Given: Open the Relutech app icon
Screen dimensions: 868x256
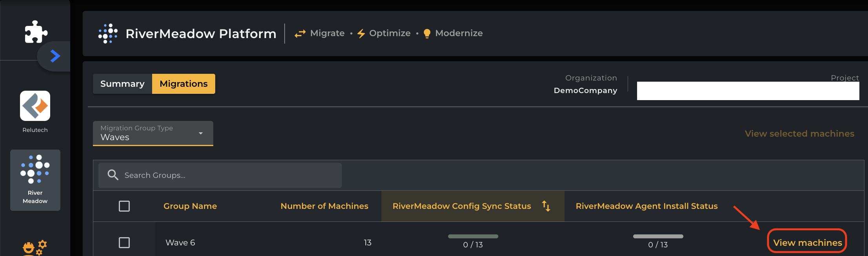Looking at the screenshot, I should [35, 106].
